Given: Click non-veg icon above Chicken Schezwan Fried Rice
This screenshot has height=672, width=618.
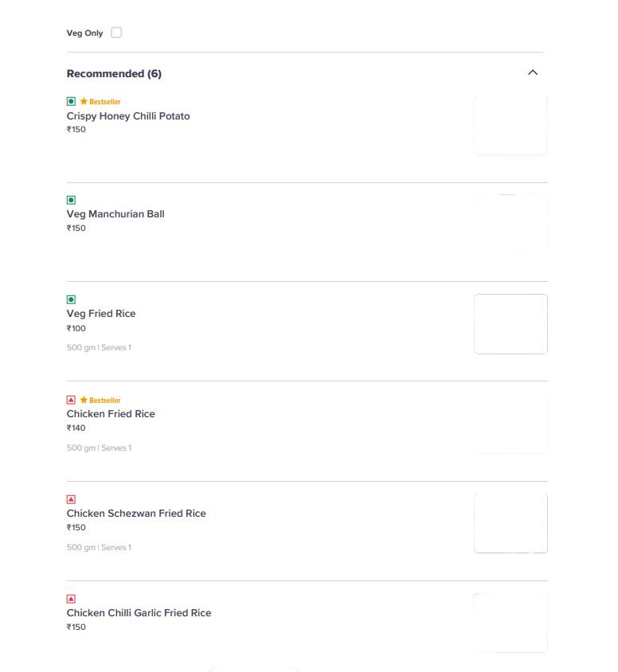Looking at the screenshot, I should click(71, 499).
